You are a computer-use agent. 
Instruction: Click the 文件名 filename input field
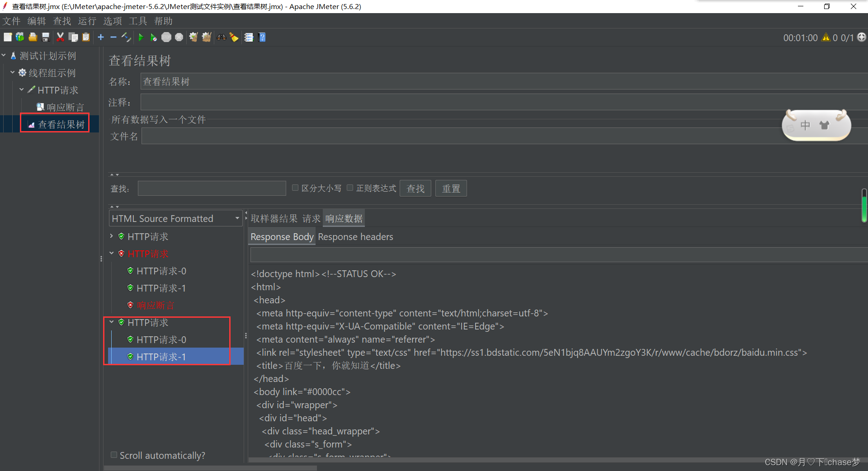tap(505, 136)
